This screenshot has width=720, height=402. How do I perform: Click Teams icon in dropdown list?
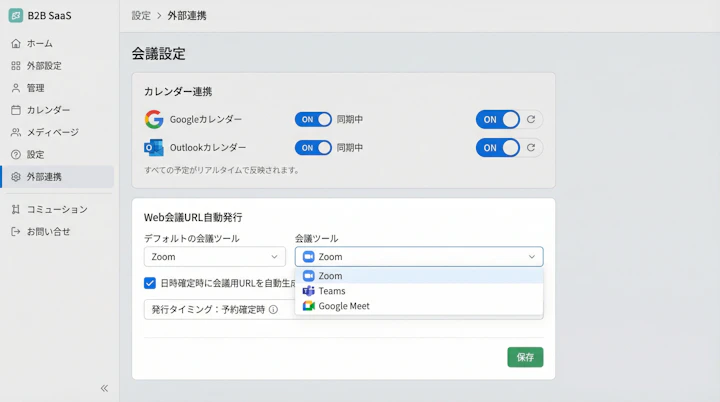(309, 291)
